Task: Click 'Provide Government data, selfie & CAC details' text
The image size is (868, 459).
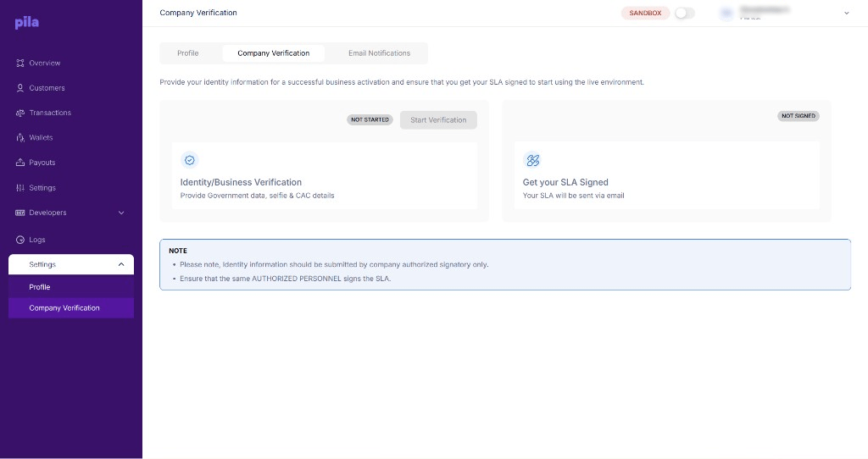Action: [x=257, y=196]
